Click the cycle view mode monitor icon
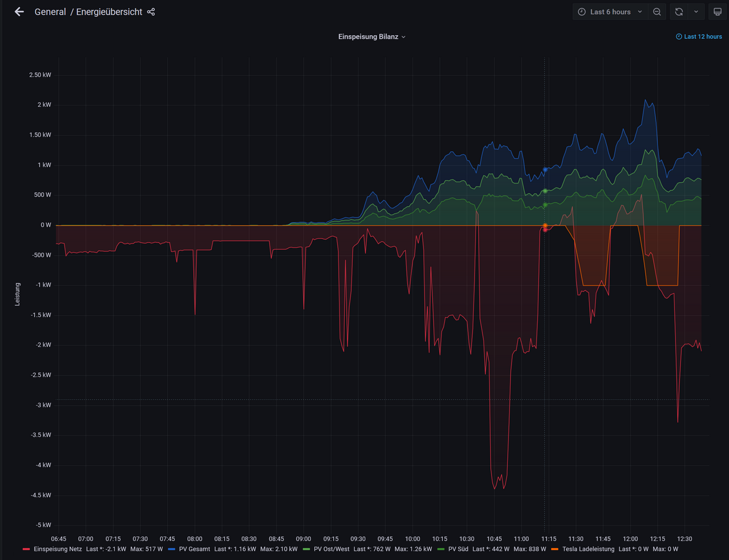The image size is (729, 560). 714,12
